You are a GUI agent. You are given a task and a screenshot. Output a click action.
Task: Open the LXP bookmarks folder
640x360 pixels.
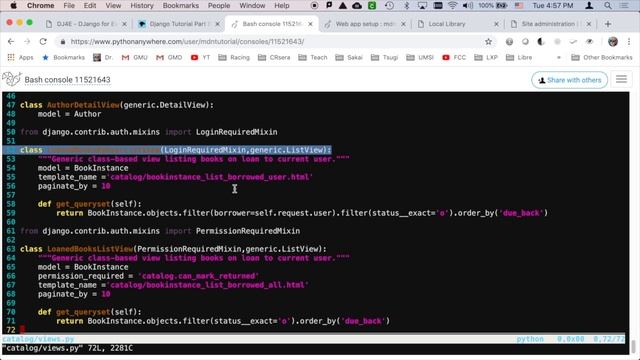click(x=486, y=58)
